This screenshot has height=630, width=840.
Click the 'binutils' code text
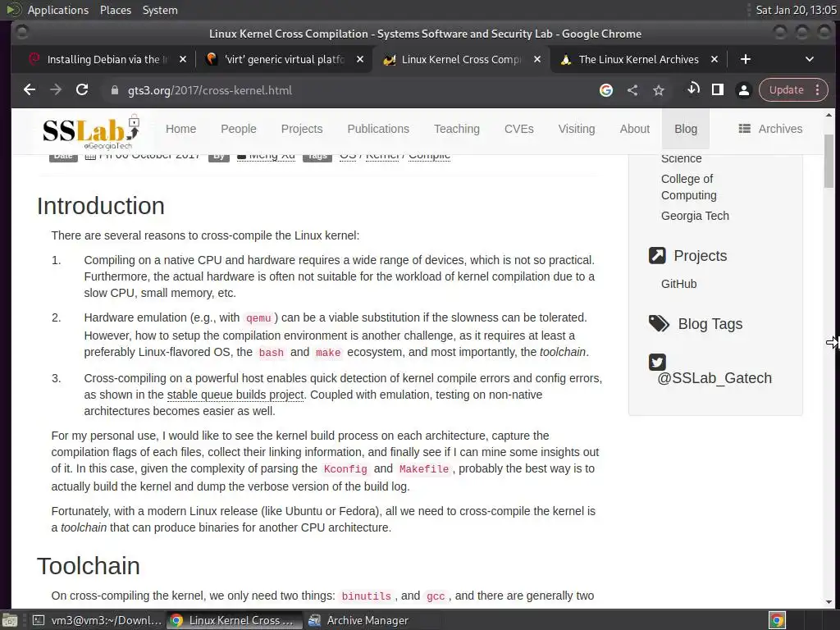pos(367,596)
